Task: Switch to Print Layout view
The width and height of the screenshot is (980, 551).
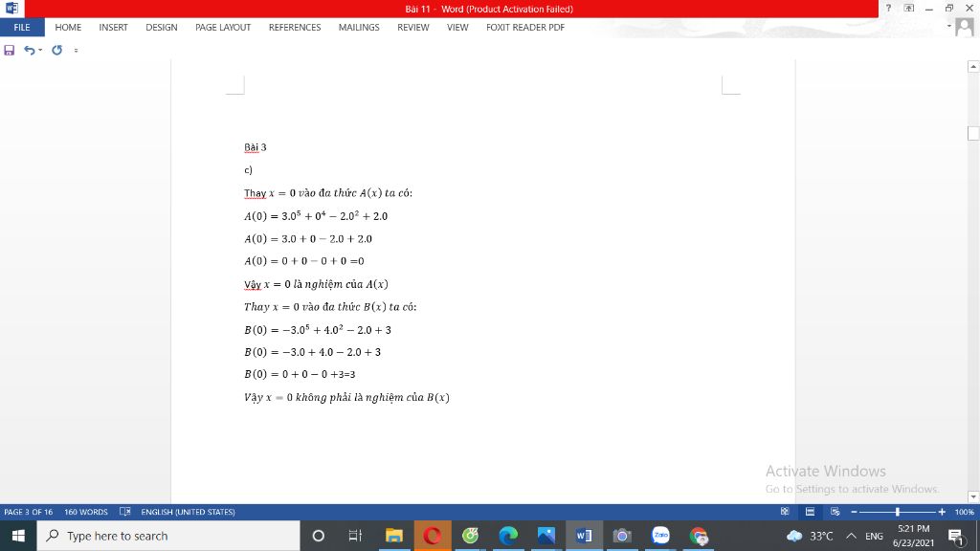Action: [x=810, y=512]
